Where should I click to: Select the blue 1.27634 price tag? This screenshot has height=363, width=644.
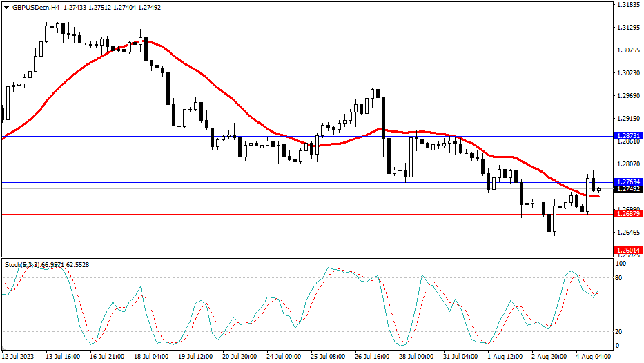pos(628,183)
